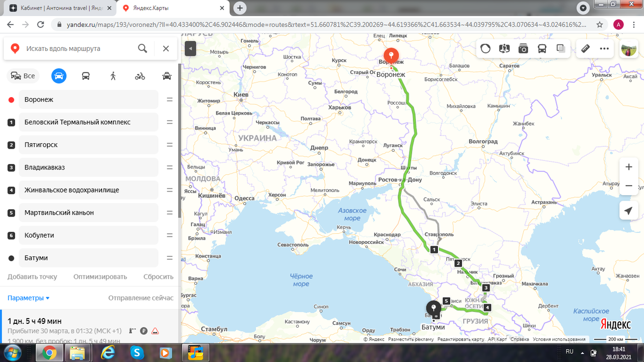Close the route panel with X

pyautogui.click(x=166, y=48)
